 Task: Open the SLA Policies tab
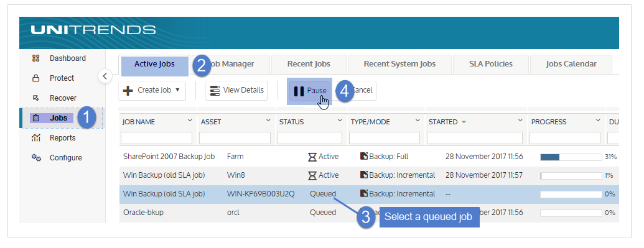click(491, 64)
